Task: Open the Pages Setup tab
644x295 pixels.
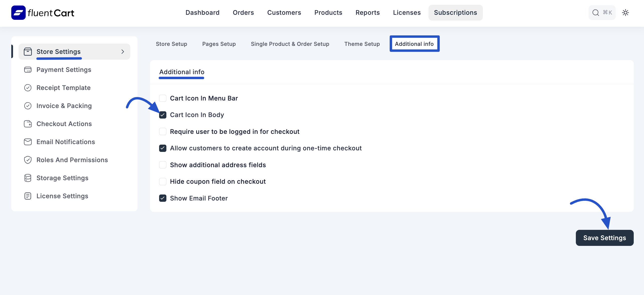Action: [219, 44]
